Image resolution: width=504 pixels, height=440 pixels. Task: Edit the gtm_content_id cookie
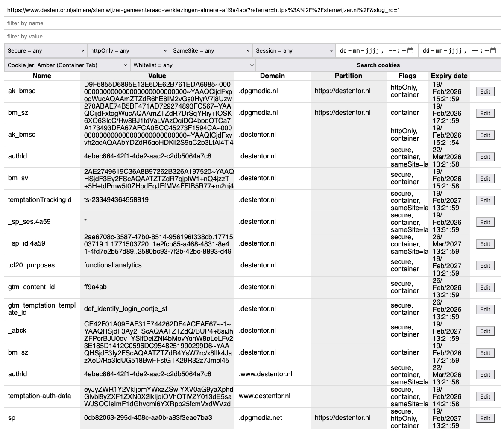tap(485, 287)
